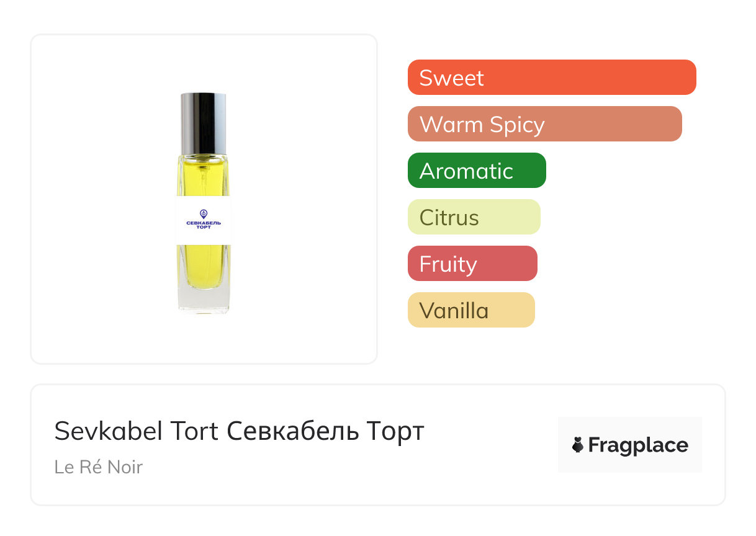Click the Fragplace perfume bottle icon
The image size is (756, 536).
pos(578,445)
